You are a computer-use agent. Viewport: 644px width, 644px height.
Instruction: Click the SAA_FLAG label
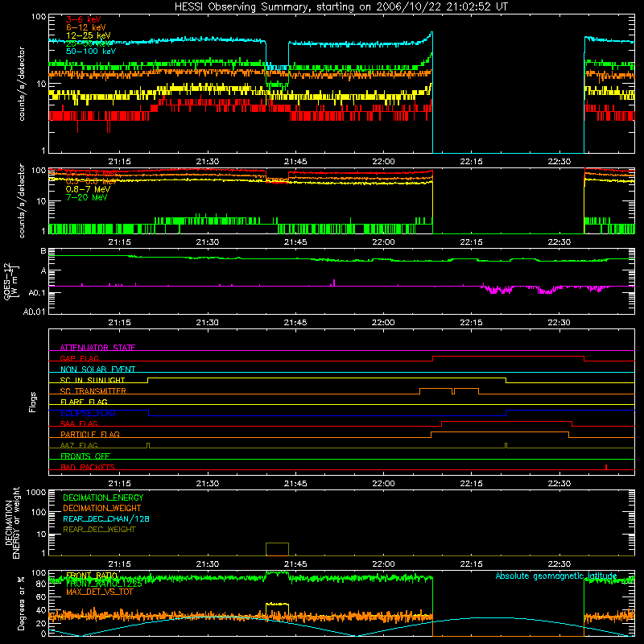coord(79,423)
